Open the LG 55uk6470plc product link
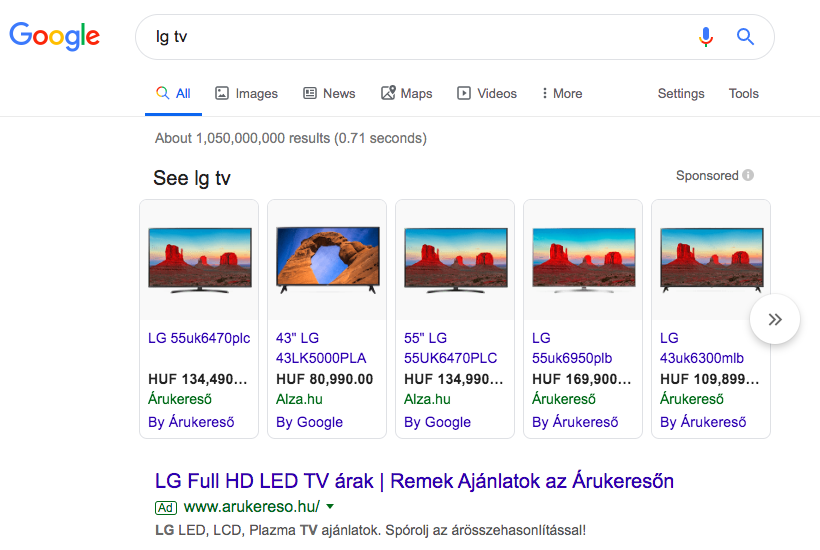Image resolution: width=820 pixels, height=550 pixels. coord(199,338)
